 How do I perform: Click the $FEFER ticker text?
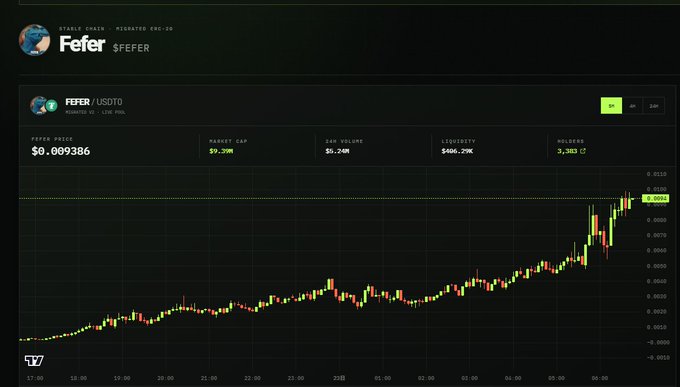coord(131,48)
